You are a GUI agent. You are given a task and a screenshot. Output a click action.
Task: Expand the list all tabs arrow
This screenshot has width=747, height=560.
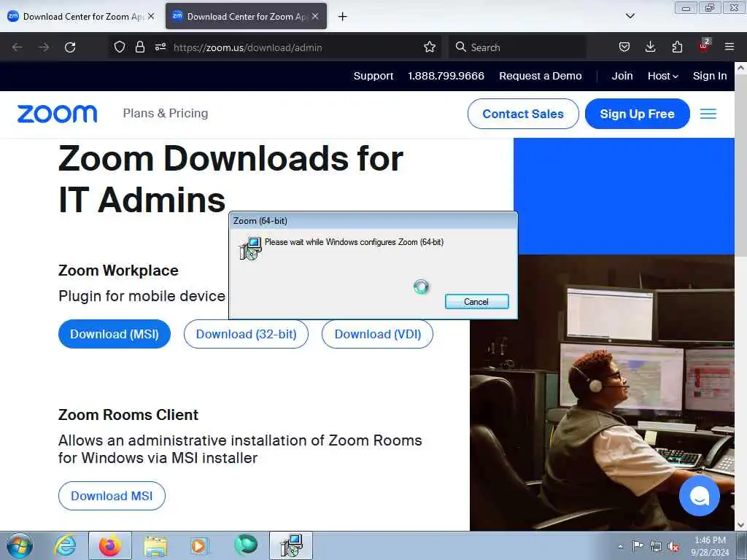[630, 16]
